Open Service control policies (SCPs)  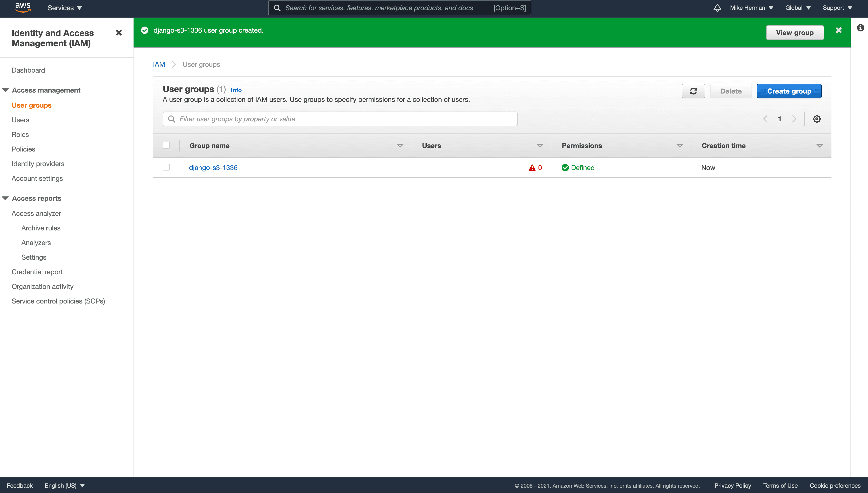tap(58, 301)
